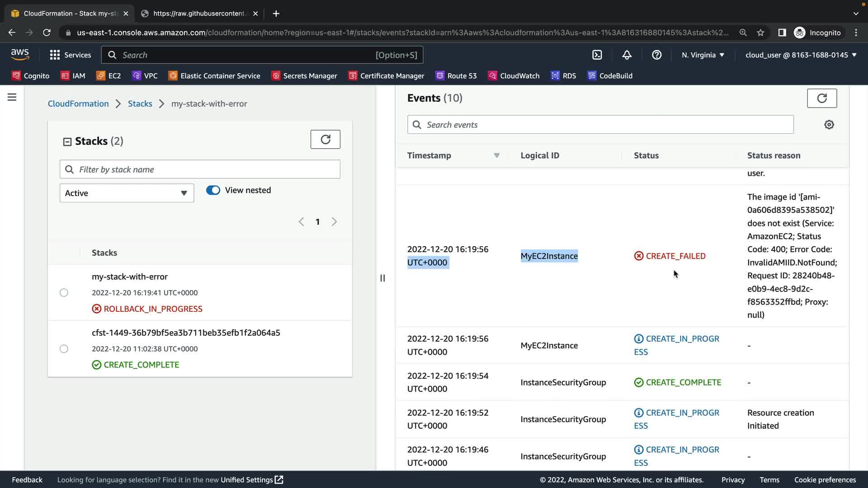Select my-stack-with-error radio button
This screenshot has width=868, height=488.
point(64,293)
